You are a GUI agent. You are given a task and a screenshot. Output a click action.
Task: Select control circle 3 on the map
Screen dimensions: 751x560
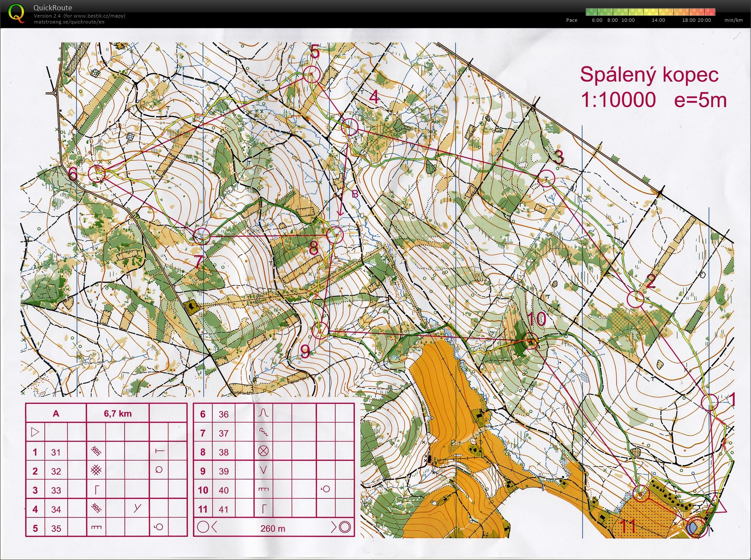[x=546, y=178]
